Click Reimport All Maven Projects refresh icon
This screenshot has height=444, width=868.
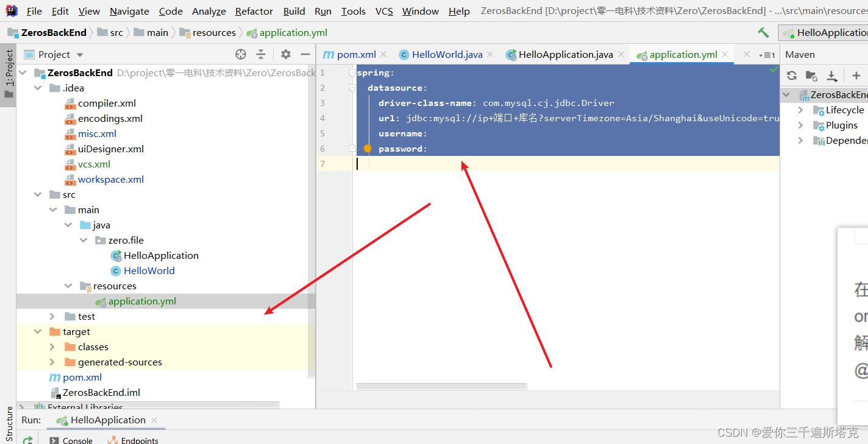pos(792,76)
